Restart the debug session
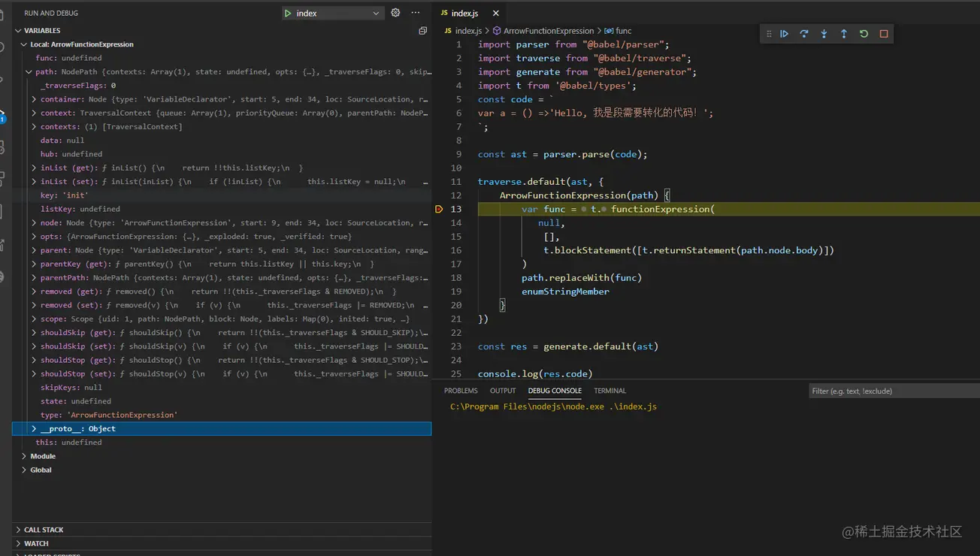This screenshot has width=980, height=556. [x=862, y=33]
